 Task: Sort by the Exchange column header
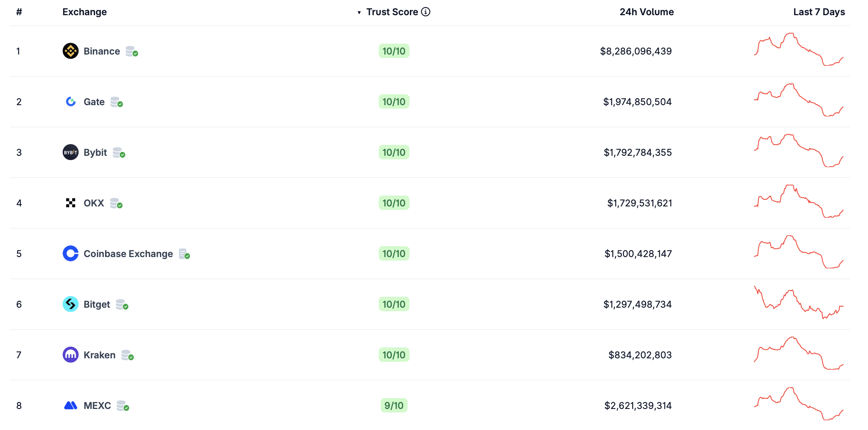tap(84, 12)
